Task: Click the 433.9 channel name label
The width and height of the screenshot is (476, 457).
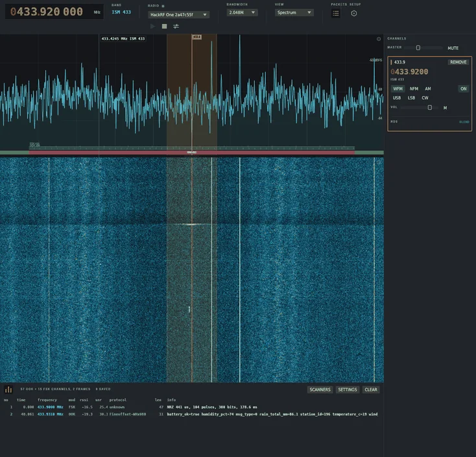Action: pyautogui.click(x=399, y=62)
